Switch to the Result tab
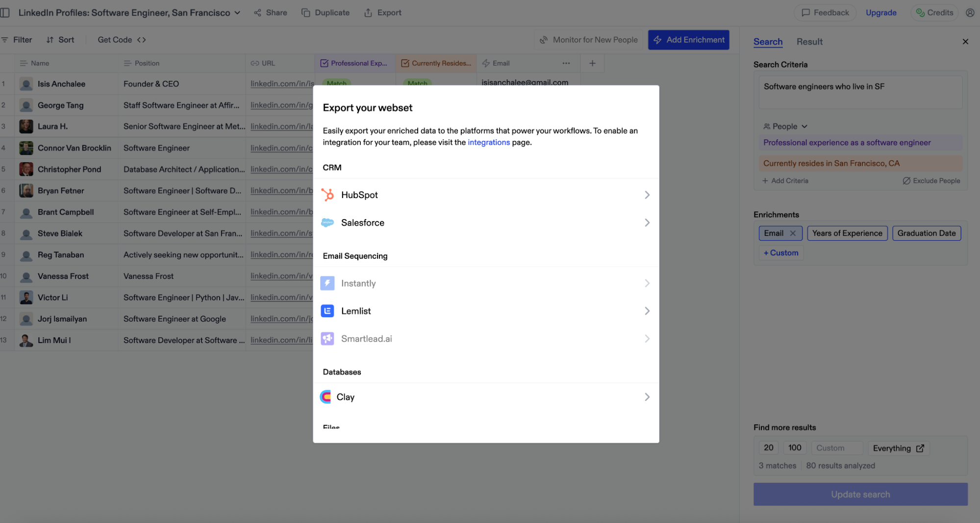Viewport: 980px width, 523px height. tap(809, 42)
